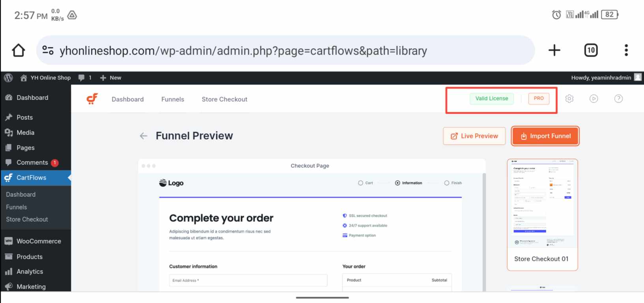The height and width of the screenshot is (303, 644).
Task: Open the tab switcher showing 10
Action: pyautogui.click(x=591, y=50)
